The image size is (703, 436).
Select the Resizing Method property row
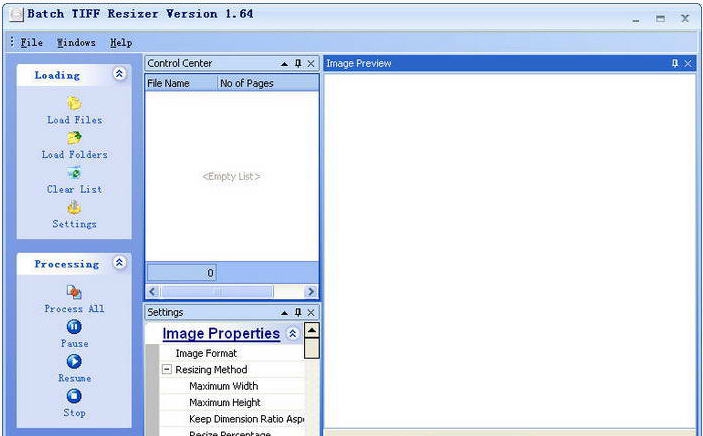click(231, 370)
